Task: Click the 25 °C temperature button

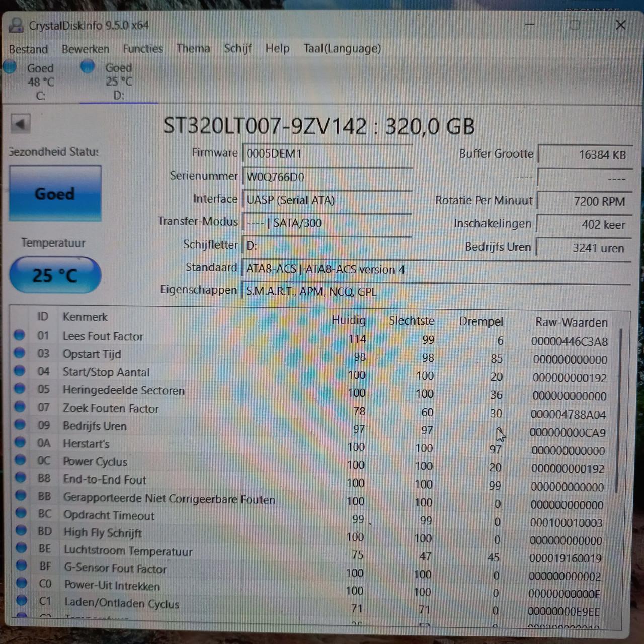Action: pos(55,275)
